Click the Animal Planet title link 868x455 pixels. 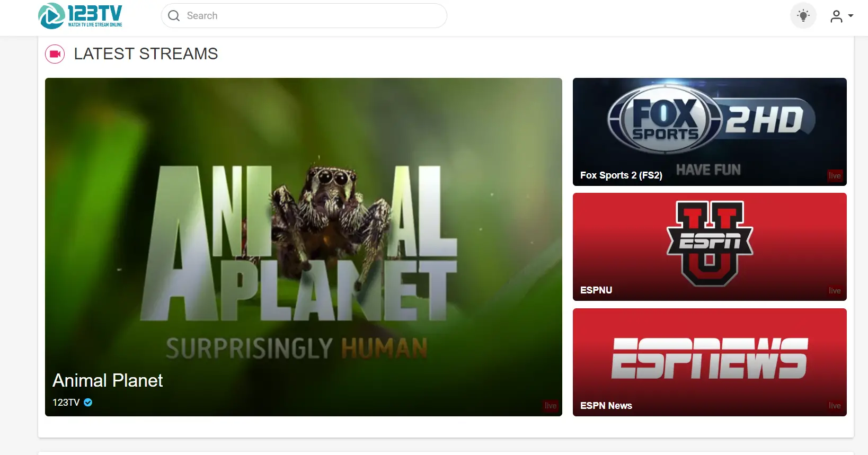108,380
